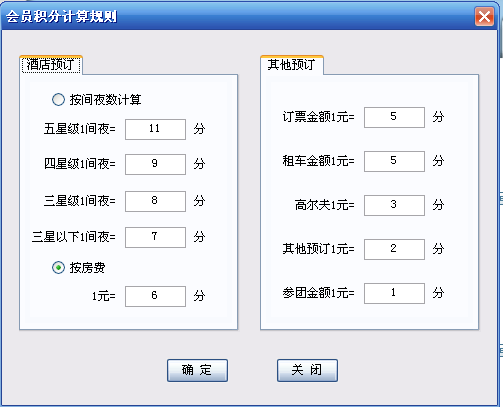Select the 按房费 radio button
The image size is (503, 407).
[x=58, y=268]
